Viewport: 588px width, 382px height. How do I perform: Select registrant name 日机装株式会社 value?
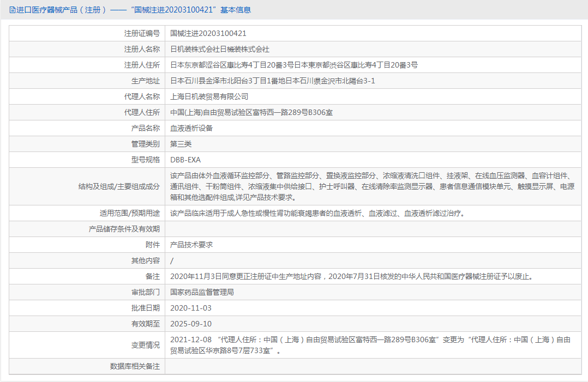click(x=220, y=49)
